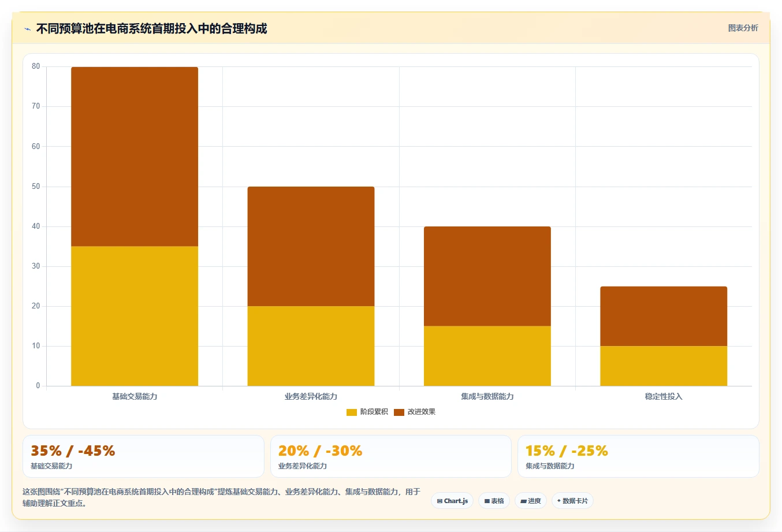Image resolution: width=782 pixels, height=532 pixels.
Task: Click the brown segment of the 稳定性投入 bar
Action: coord(664,316)
